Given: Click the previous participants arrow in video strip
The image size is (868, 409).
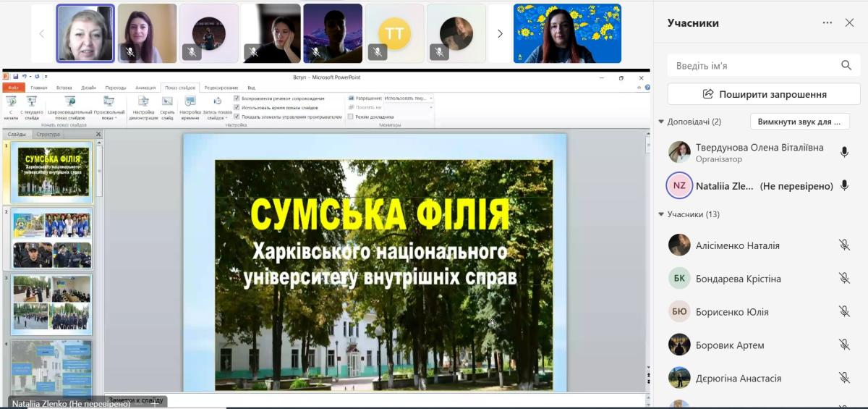Looking at the screenshot, I should [x=41, y=33].
